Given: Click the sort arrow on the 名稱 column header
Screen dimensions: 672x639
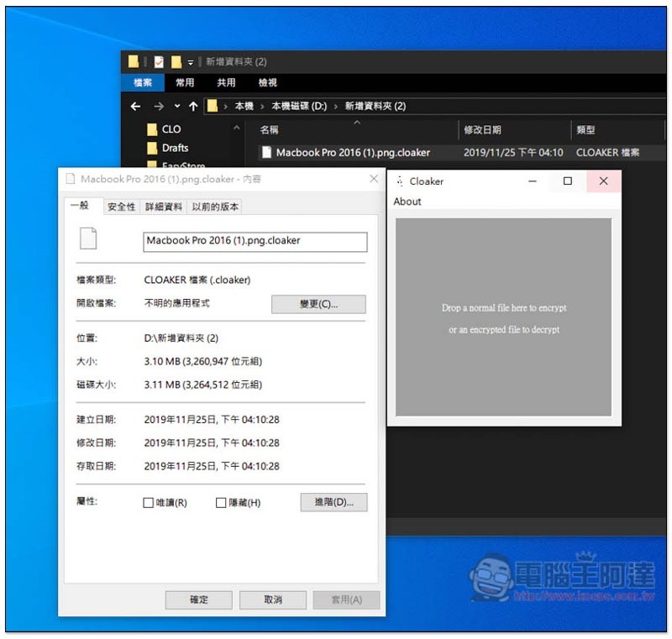Looking at the screenshot, I should (358, 123).
